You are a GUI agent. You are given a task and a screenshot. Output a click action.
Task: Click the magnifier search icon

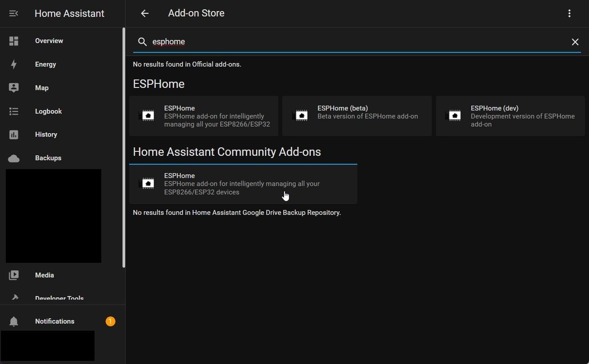tap(142, 42)
